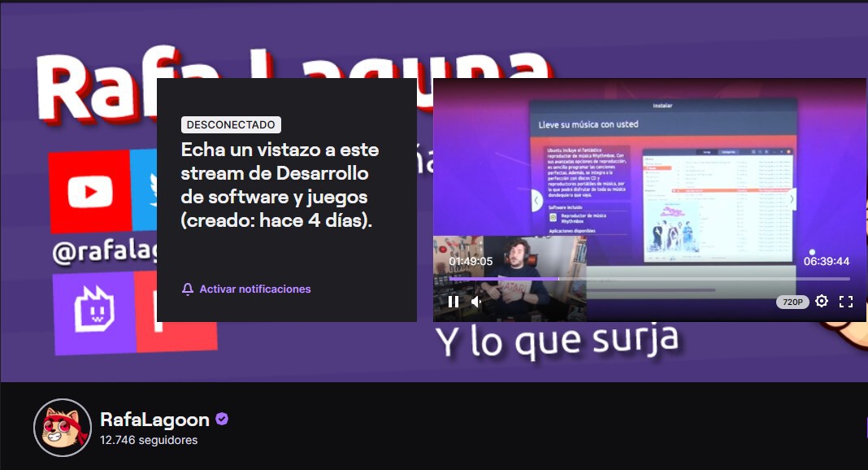
Task: Click the stream description about Desarrollo de software
Action: 279,183
